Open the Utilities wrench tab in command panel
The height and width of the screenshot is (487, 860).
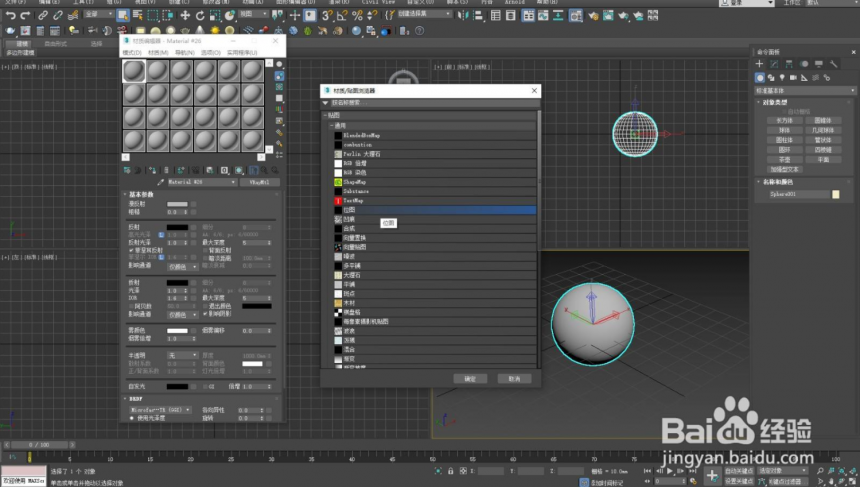point(833,64)
